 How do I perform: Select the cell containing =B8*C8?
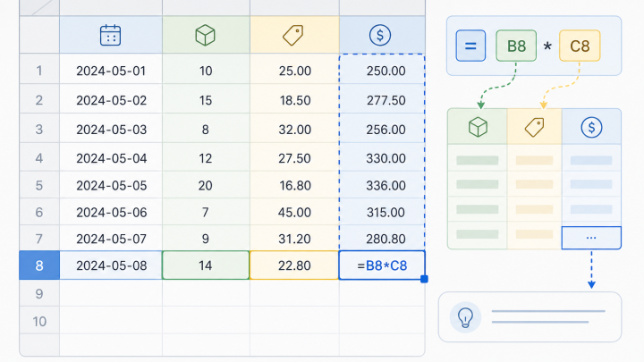click(x=382, y=265)
